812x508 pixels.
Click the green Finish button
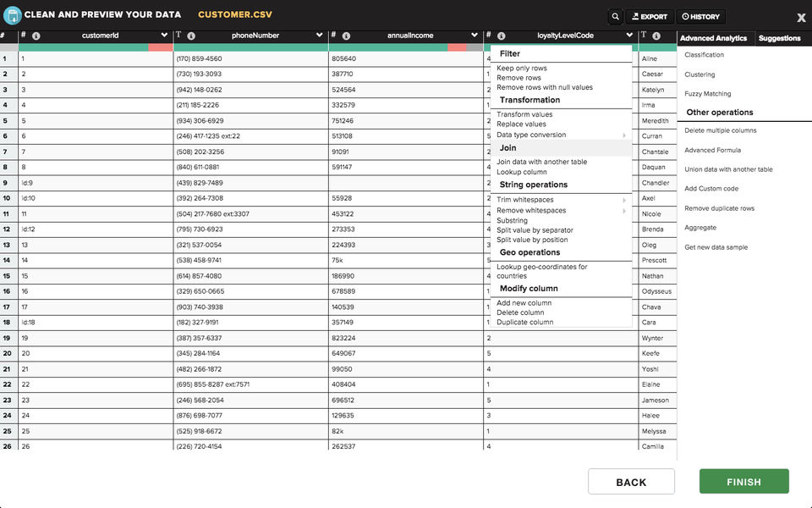[743, 482]
